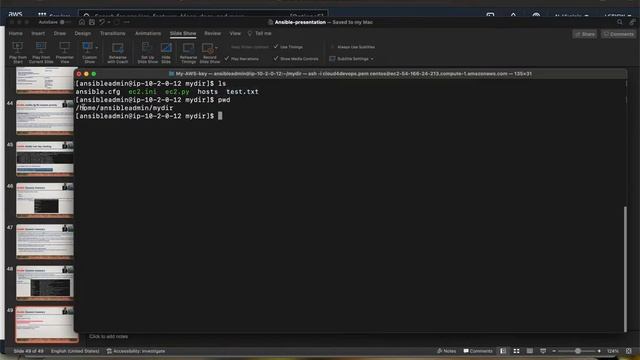The image size is (640, 360).
Task: Click Record Slide Show icon
Action: (x=208, y=48)
